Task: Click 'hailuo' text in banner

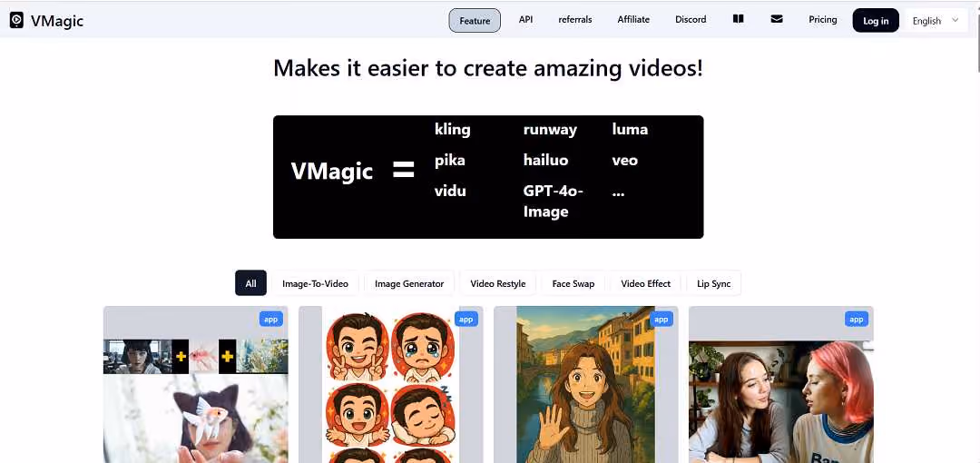Action: [545, 160]
